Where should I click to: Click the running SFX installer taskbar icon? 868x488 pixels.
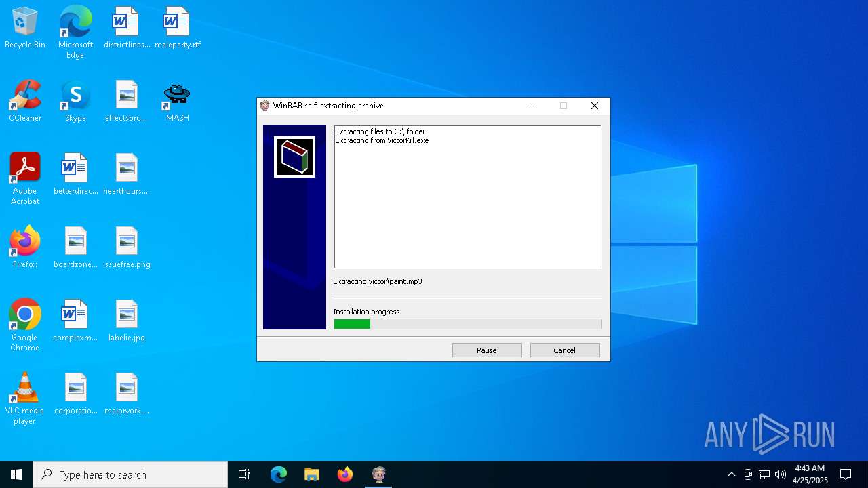pos(379,474)
